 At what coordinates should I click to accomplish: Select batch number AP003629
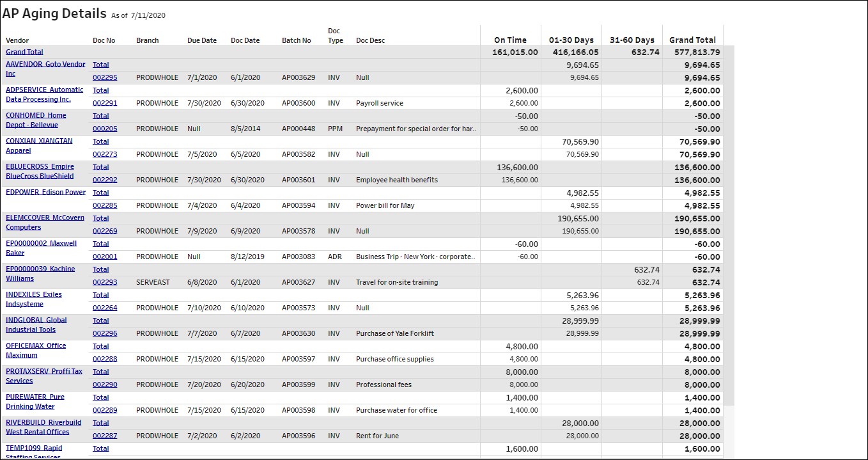298,77
